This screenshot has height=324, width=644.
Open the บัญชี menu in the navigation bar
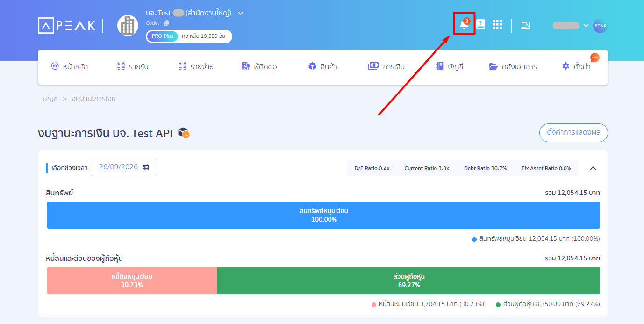(x=450, y=66)
